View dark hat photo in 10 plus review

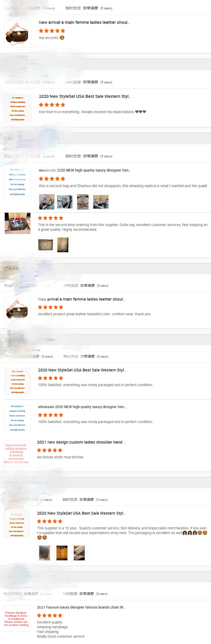click(x=45, y=553)
